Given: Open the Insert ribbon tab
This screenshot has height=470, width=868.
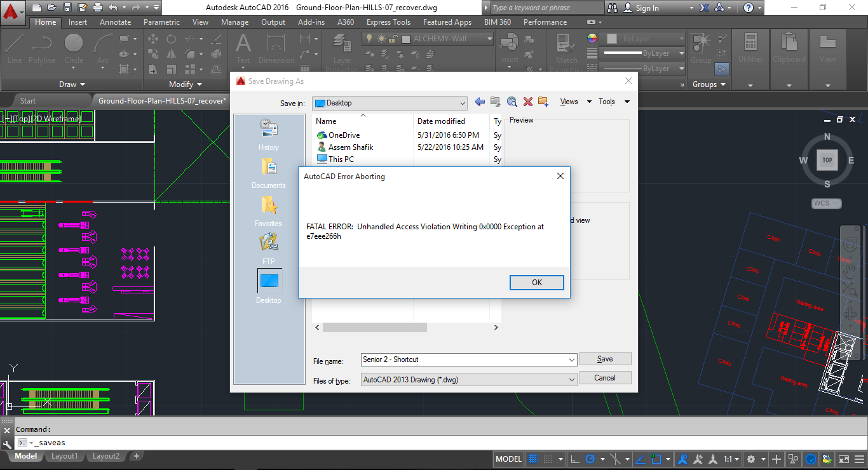Looking at the screenshot, I should point(78,22).
